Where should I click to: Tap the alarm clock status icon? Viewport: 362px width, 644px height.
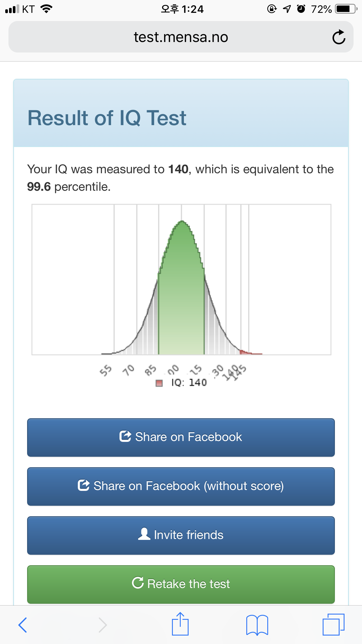301,9
